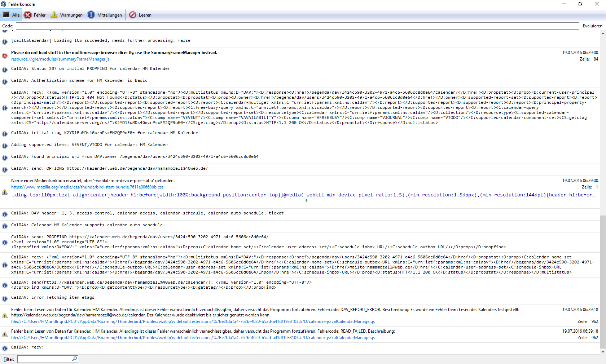This screenshot has height=364, width=606.
Task: Click the magnifier icon in Filter box
Action: tap(74, 359)
